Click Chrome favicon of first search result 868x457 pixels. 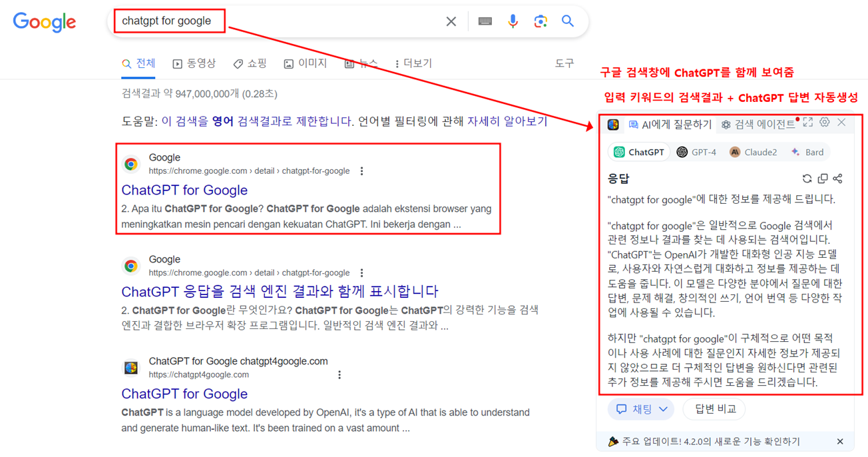point(131,164)
